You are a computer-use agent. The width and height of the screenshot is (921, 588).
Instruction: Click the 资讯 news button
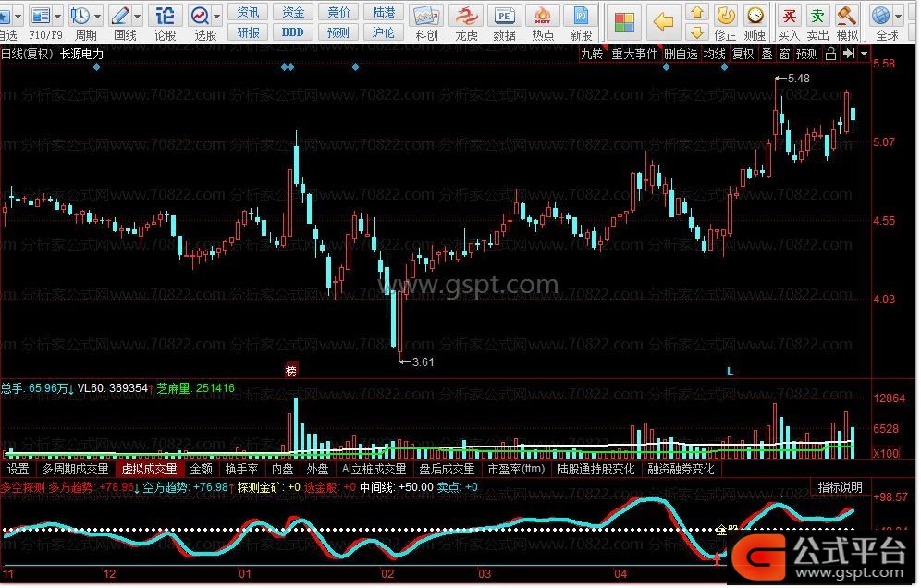(x=248, y=12)
